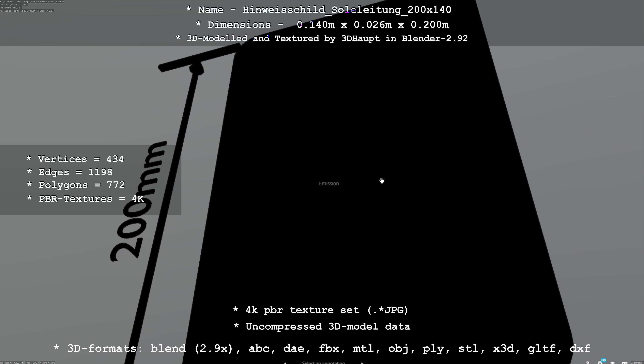This screenshot has height=364, width=644.
Task: Click the HD quality badge
Action: click(604, 360)
